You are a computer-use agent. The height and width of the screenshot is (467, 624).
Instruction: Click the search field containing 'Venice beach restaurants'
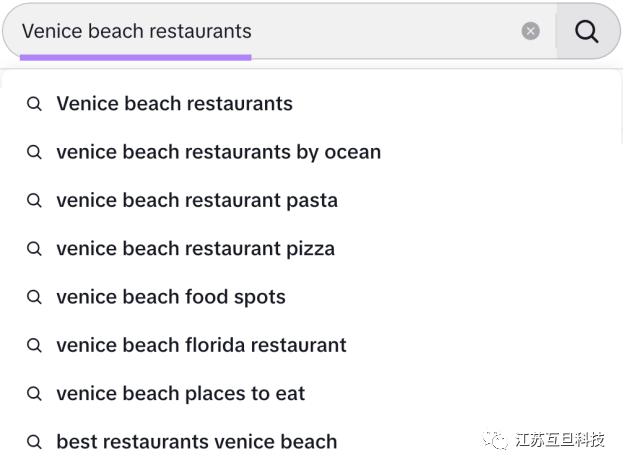[260, 31]
